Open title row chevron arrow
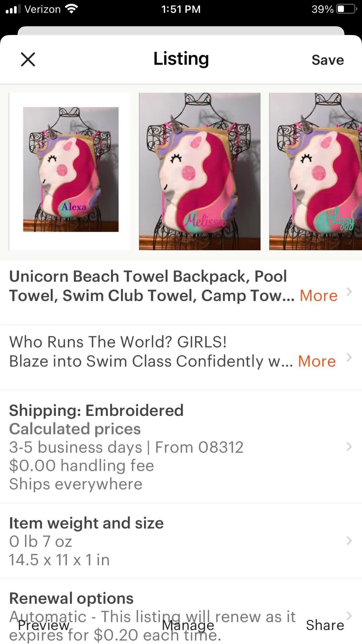Image resolution: width=362 pixels, height=644 pixels. [x=349, y=292]
